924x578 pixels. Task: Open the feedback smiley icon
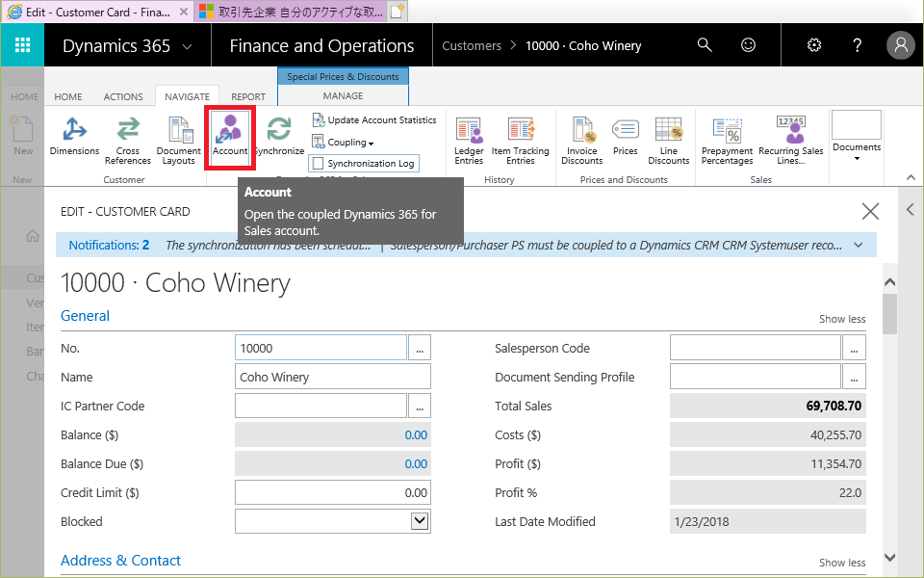pyautogui.click(x=748, y=45)
